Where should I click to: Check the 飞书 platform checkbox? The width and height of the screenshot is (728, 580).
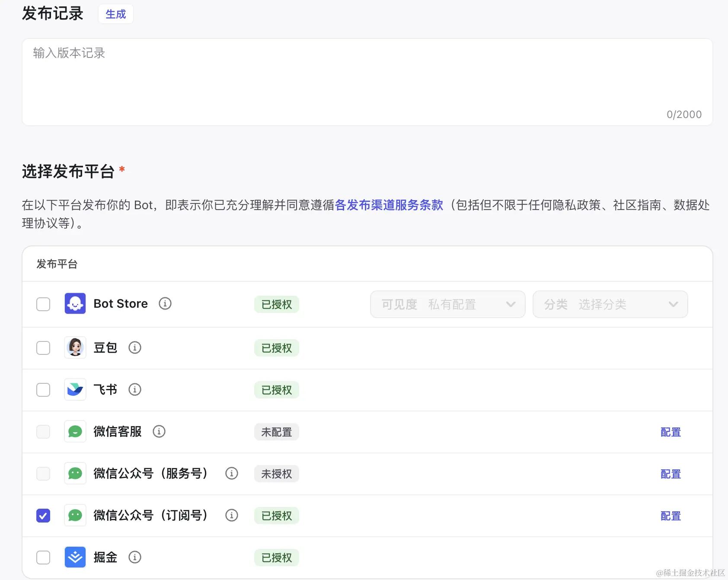point(43,390)
